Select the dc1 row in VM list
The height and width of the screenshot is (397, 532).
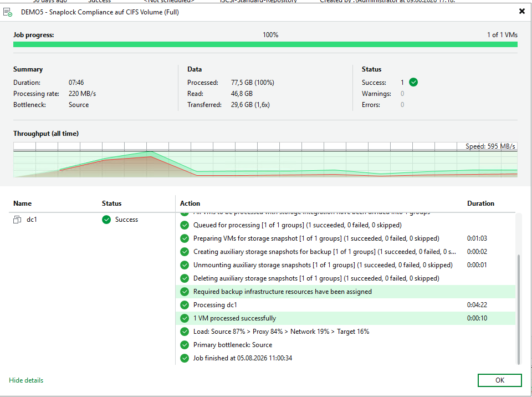pos(91,220)
